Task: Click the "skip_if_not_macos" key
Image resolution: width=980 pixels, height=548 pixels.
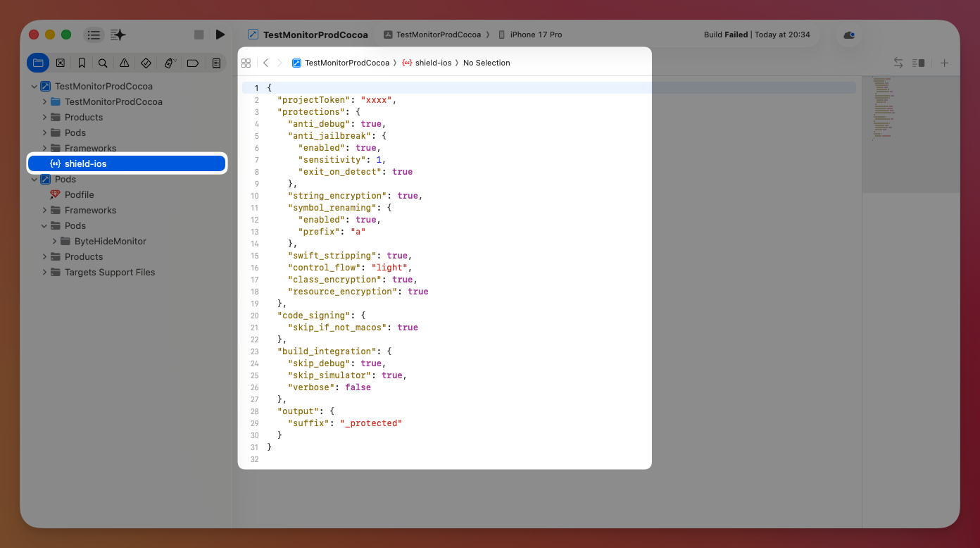Action: click(338, 328)
